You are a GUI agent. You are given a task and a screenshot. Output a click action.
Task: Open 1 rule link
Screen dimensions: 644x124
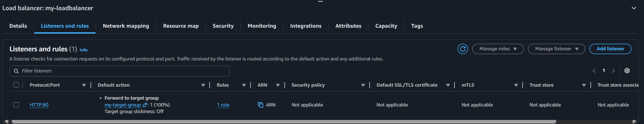tap(223, 105)
